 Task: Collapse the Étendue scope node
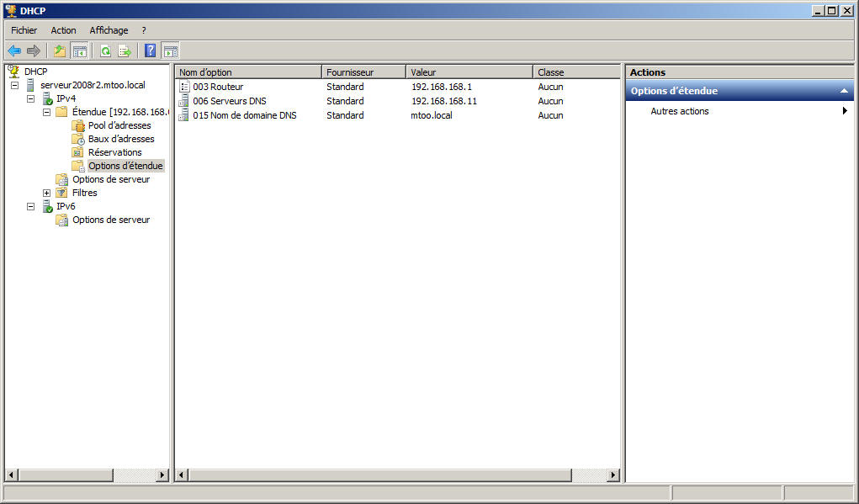[x=46, y=112]
